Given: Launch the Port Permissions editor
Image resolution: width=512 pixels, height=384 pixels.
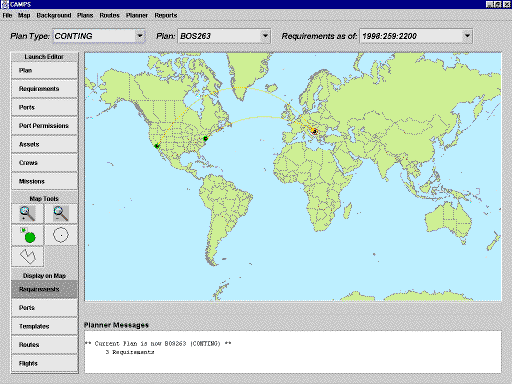Looking at the screenshot, I should (x=44, y=126).
